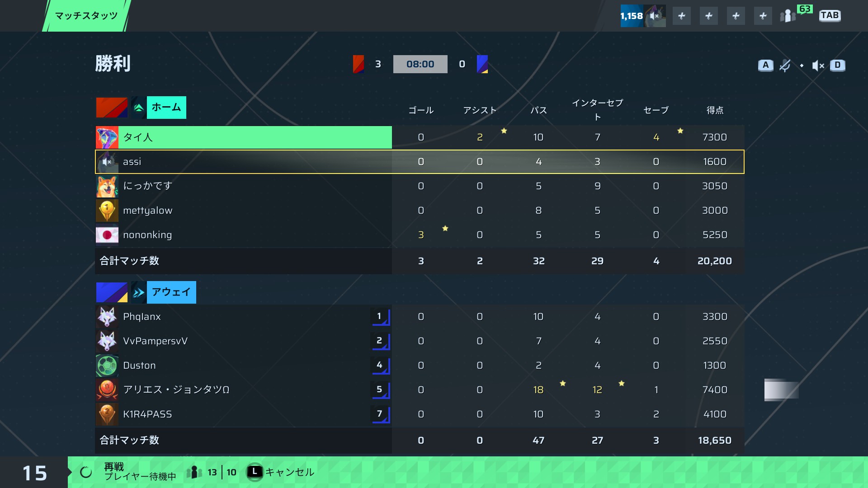
Task: Click the Shiba dog avatar of にっかです
Action: point(107,186)
